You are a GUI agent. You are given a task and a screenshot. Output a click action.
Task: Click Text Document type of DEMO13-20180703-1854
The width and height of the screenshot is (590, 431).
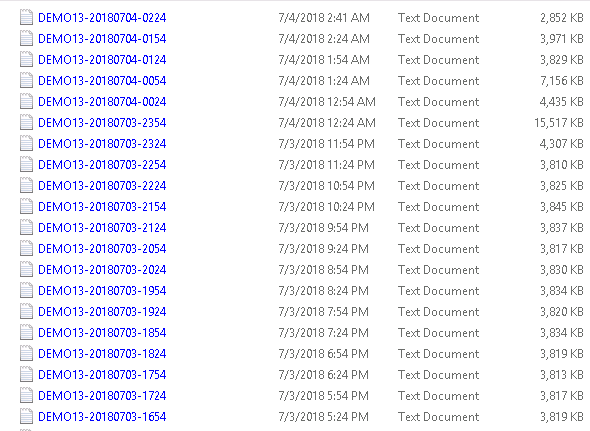(438, 333)
